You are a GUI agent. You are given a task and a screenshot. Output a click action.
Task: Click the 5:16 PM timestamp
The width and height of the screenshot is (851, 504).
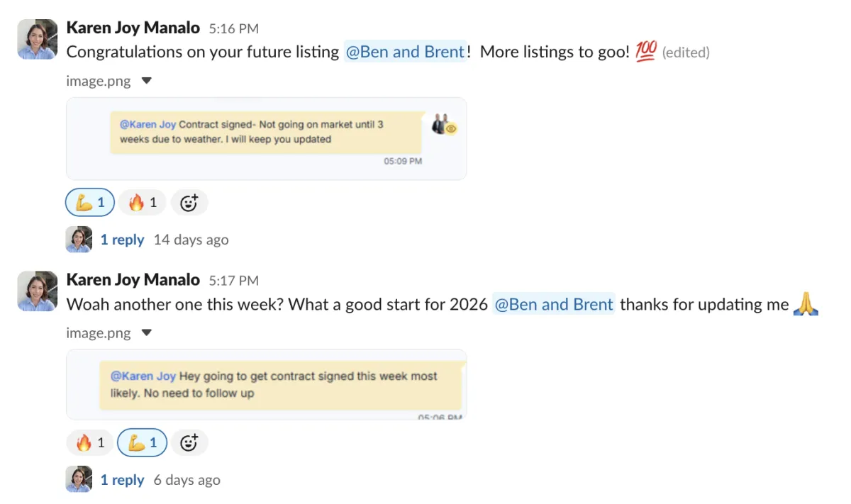[233, 29]
